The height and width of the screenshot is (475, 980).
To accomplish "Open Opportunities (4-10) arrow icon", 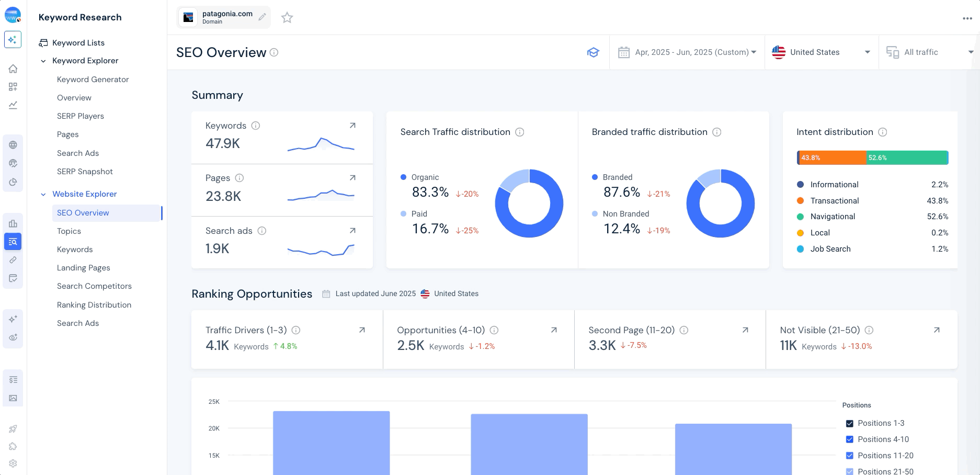I will pyautogui.click(x=554, y=330).
